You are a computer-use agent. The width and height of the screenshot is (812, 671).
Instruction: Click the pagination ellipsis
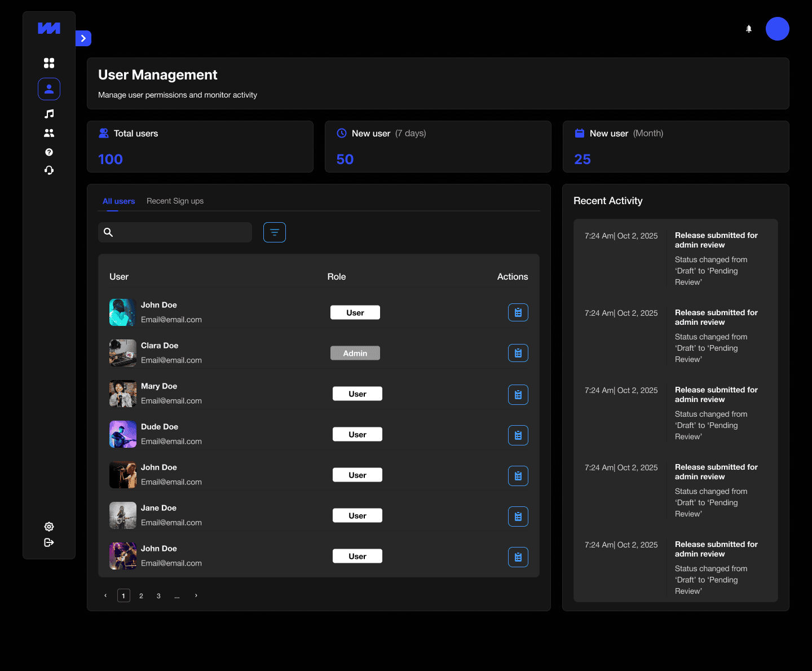point(177,596)
